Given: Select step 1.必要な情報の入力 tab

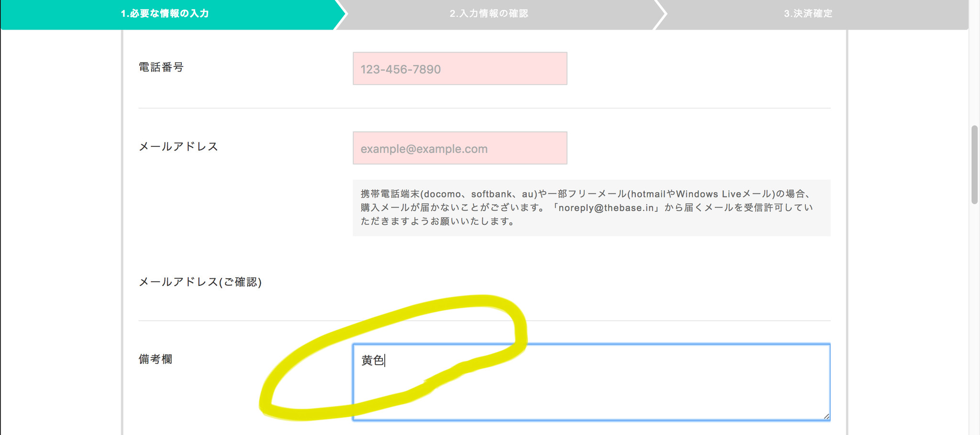Looking at the screenshot, I should [165, 13].
